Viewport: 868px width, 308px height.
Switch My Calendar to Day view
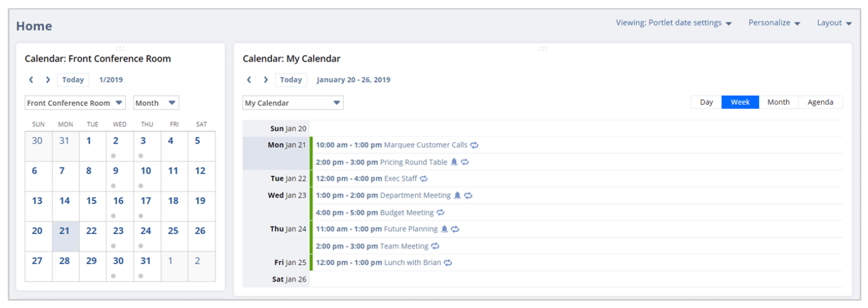706,102
